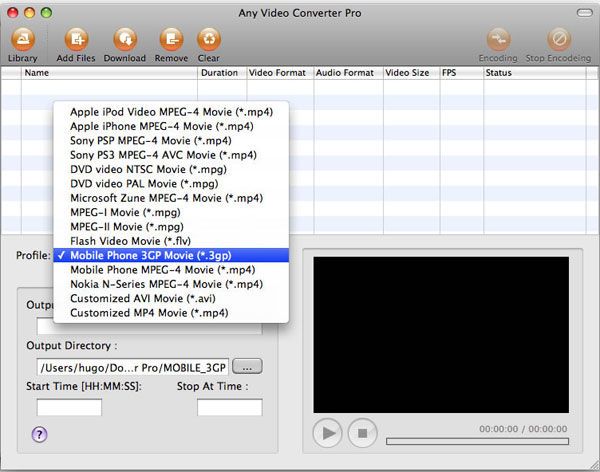Choose Sony PS3 MPEG-4 AVC Movie

pyautogui.click(x=171, y=155)
